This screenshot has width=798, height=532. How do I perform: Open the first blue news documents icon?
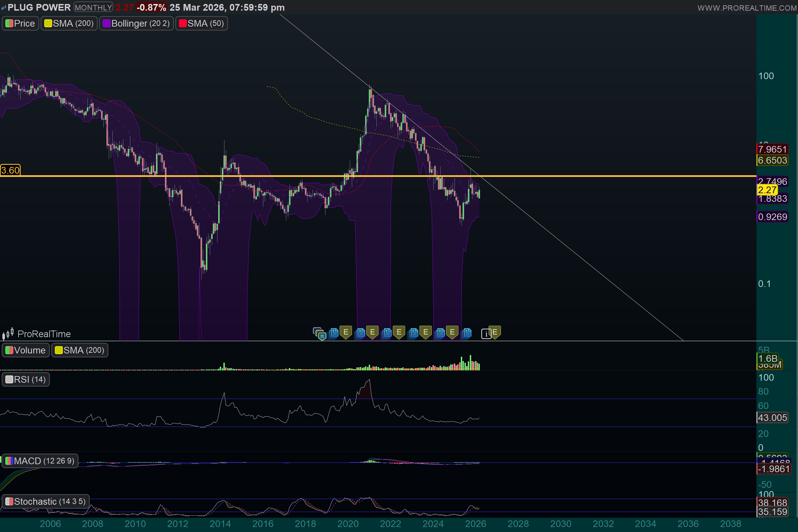(x=333, y=333)
